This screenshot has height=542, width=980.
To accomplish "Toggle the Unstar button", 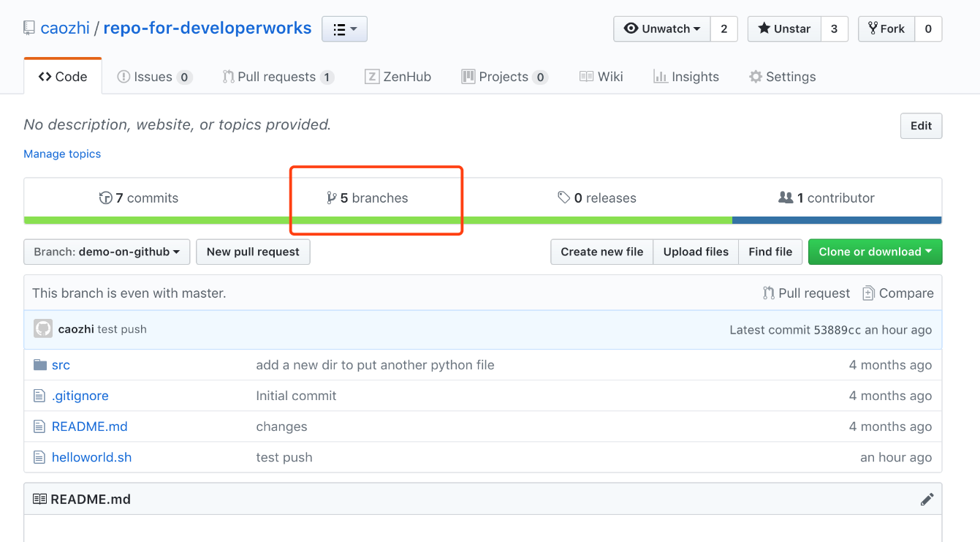I will pyautogui.click(x=784, y=29).
